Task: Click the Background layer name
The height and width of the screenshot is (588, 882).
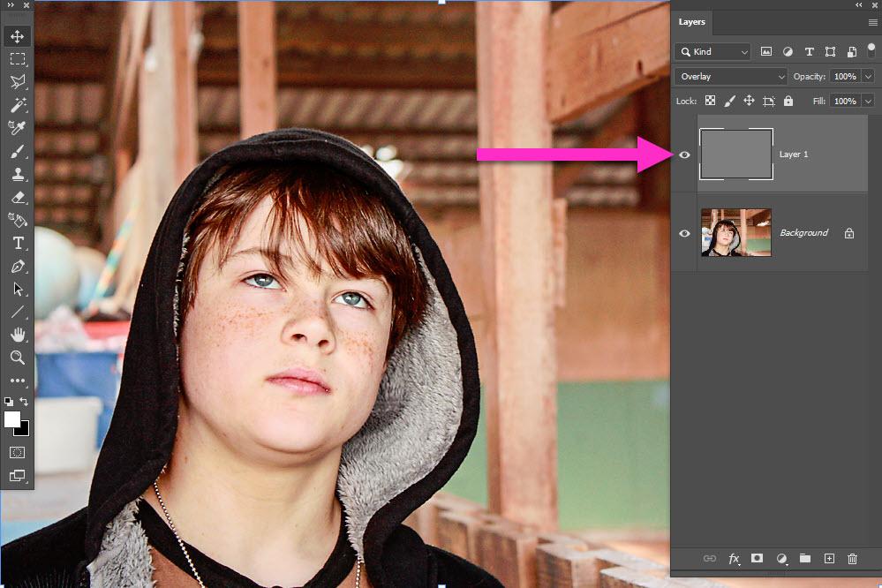Action: tap(803, 233)
